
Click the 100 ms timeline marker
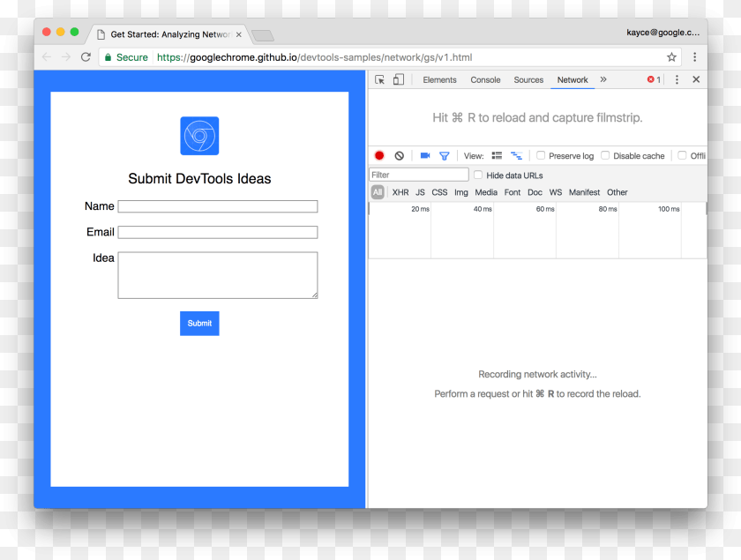tap(669, 209)
